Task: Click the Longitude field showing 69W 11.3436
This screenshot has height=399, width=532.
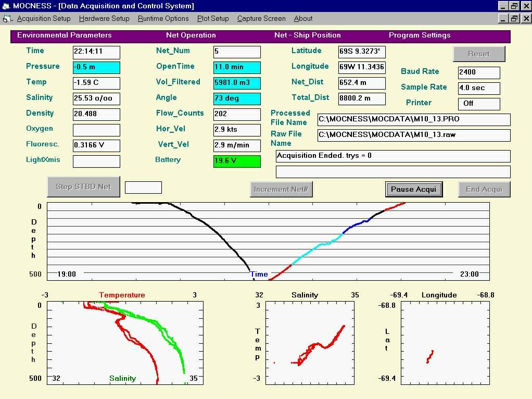Action: click(x=362, y=68)
